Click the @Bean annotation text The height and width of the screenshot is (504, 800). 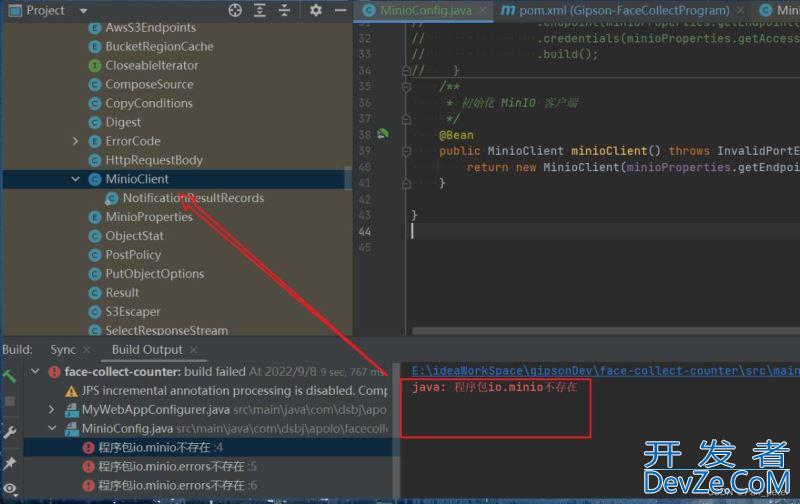click(456, 135)
